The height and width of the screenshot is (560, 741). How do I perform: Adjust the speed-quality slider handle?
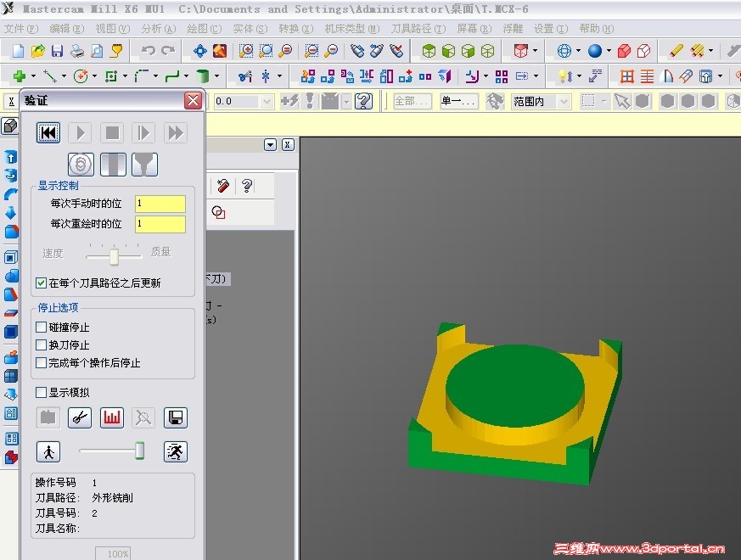(x=114, y=256)
